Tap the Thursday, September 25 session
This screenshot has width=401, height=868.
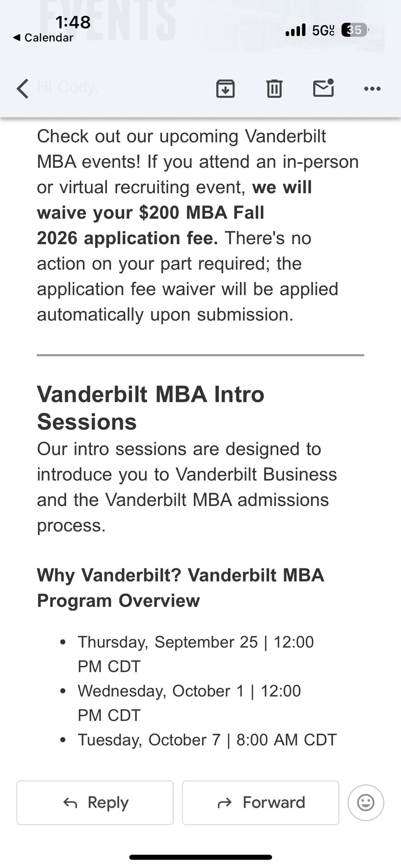click(195, 654)
